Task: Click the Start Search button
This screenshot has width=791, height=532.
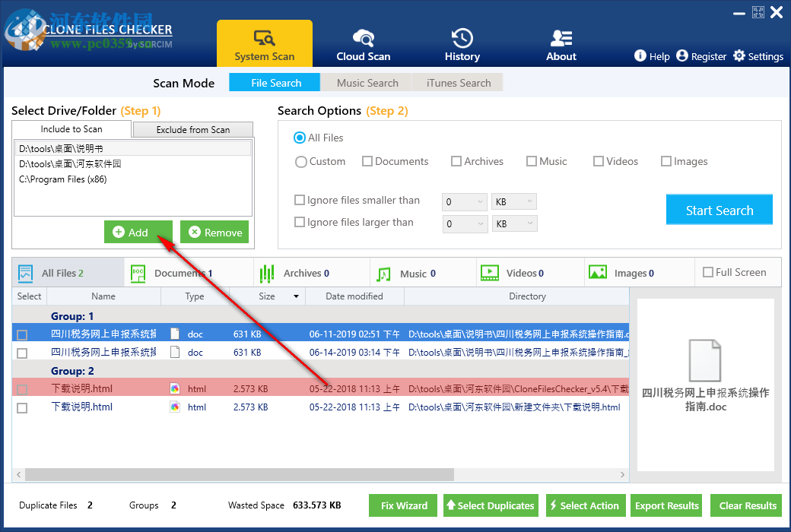Action: pos(719,209)
